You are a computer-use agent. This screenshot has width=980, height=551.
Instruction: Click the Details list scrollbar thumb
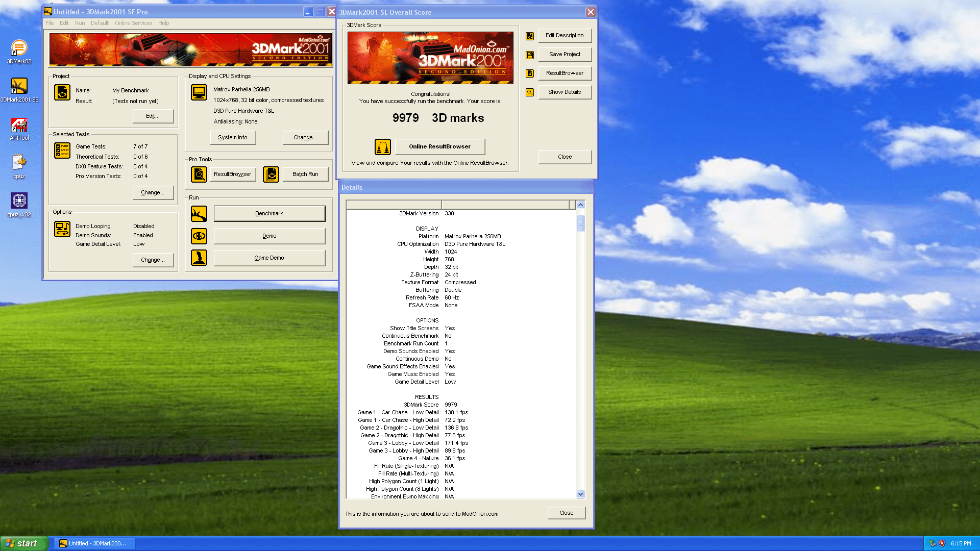(580, 223)
